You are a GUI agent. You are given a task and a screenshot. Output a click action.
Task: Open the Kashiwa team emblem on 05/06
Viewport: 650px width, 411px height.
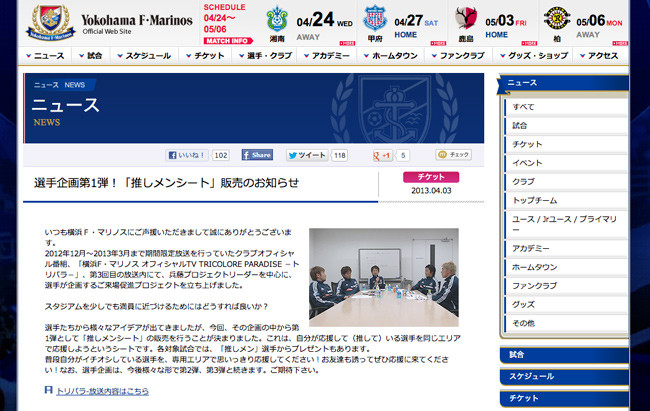click(557, 18)
